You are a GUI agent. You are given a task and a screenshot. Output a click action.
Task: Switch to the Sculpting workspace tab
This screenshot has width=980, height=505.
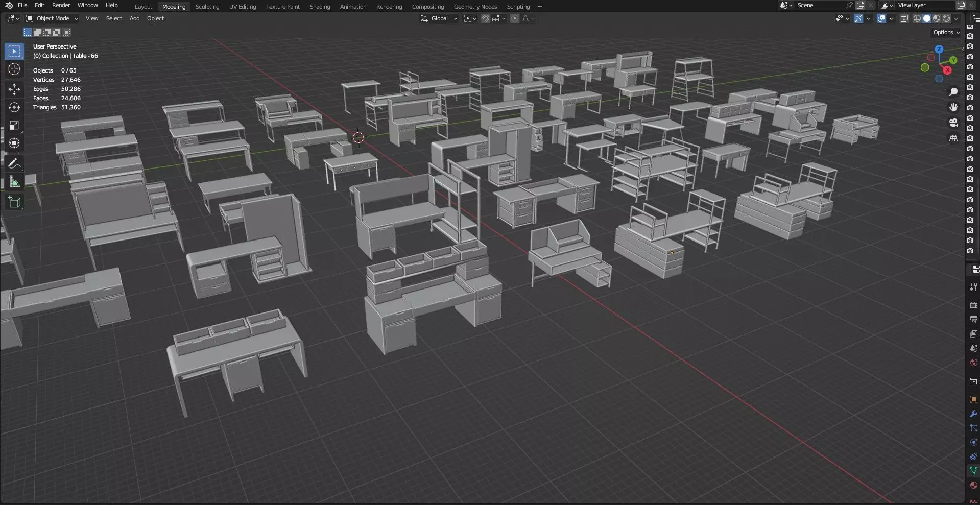(207, 7)
